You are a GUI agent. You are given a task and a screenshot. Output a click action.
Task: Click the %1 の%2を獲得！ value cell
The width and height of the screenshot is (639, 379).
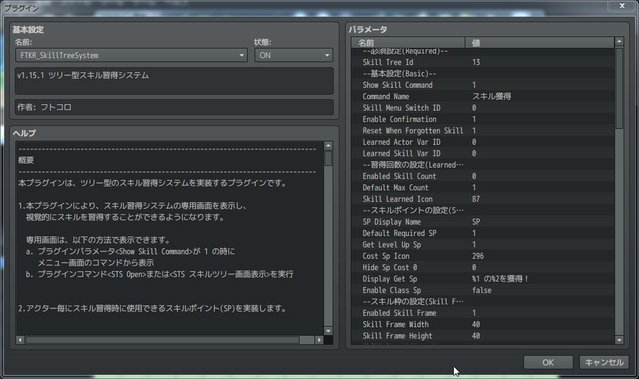pos(540,279)
